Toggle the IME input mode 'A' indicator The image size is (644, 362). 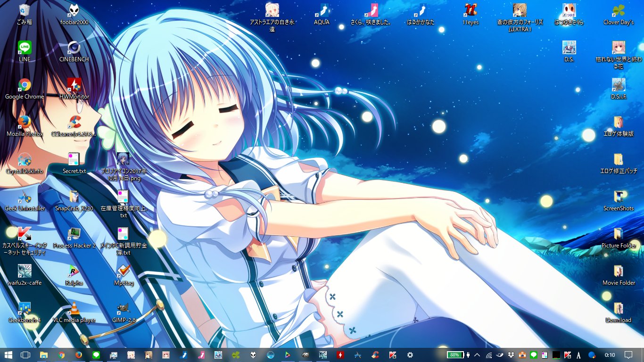(578, 354)
